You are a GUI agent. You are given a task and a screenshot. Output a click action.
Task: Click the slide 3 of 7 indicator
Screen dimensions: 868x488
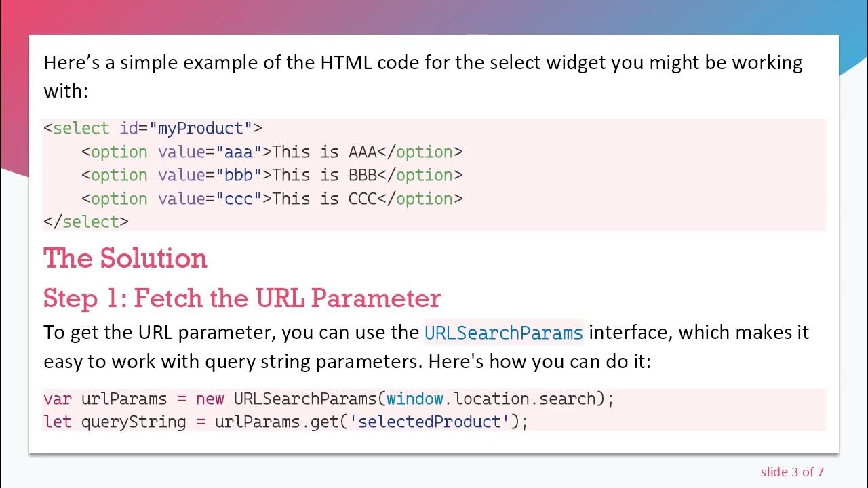[792, 472]
